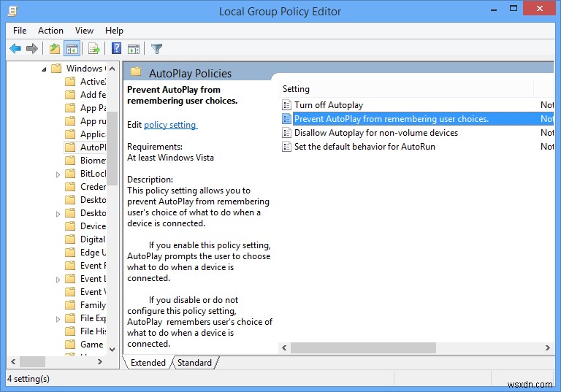Open Help via the blue question mark icon

coord(116,49)
